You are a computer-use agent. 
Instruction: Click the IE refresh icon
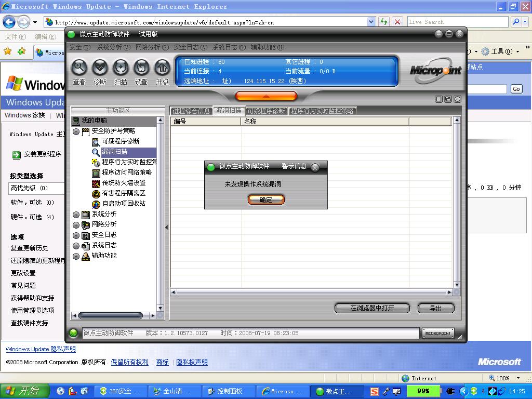(384, 22)
